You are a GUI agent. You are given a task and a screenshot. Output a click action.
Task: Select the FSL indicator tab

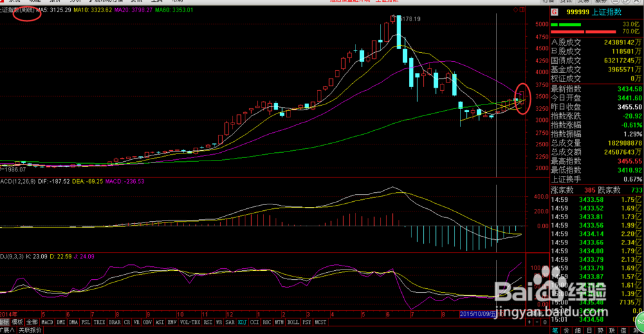click(86, 322)
